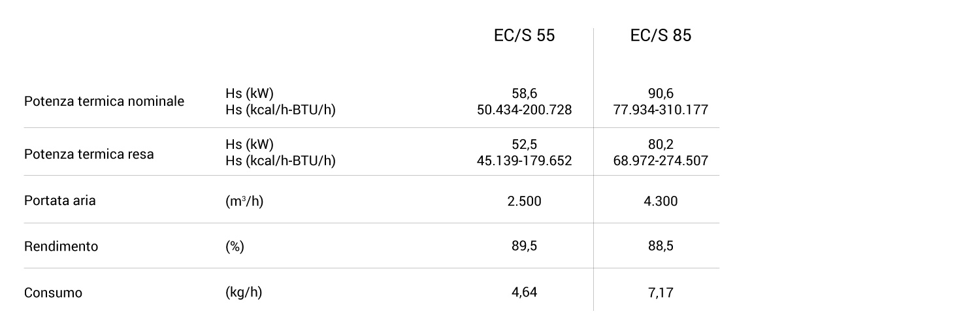The image size is (980, 320).
Task: Click the 4,64 consumption value
Action: (x=524, y=292)
